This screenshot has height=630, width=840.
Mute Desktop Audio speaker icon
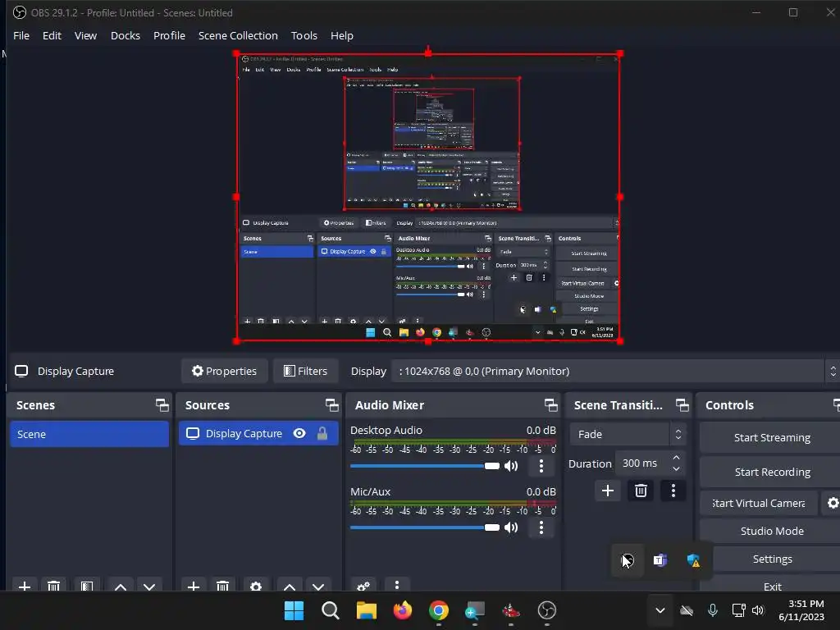tap(511, 466)
